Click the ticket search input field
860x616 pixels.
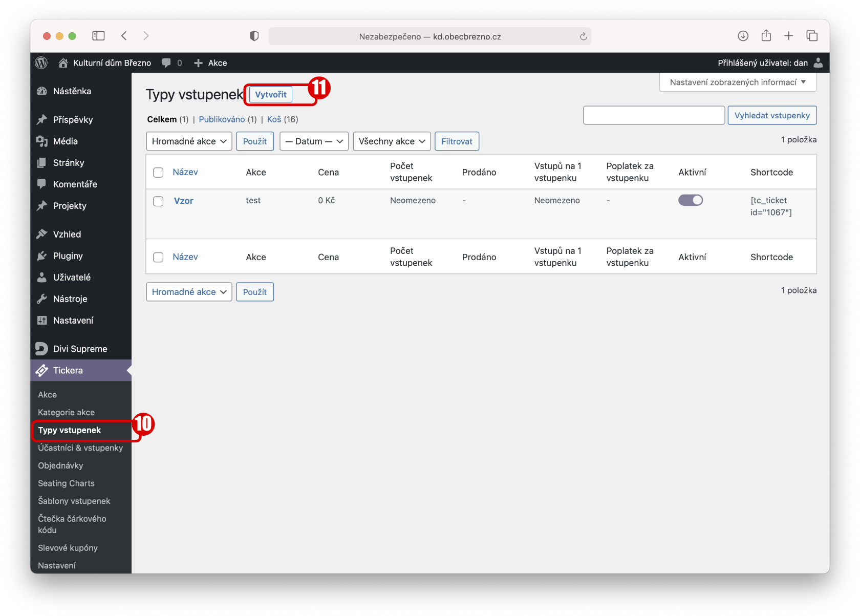point(654,116)
